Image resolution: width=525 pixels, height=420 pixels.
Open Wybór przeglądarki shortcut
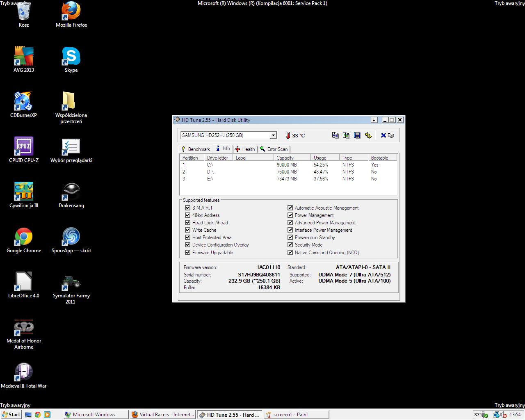click(71, 150)
